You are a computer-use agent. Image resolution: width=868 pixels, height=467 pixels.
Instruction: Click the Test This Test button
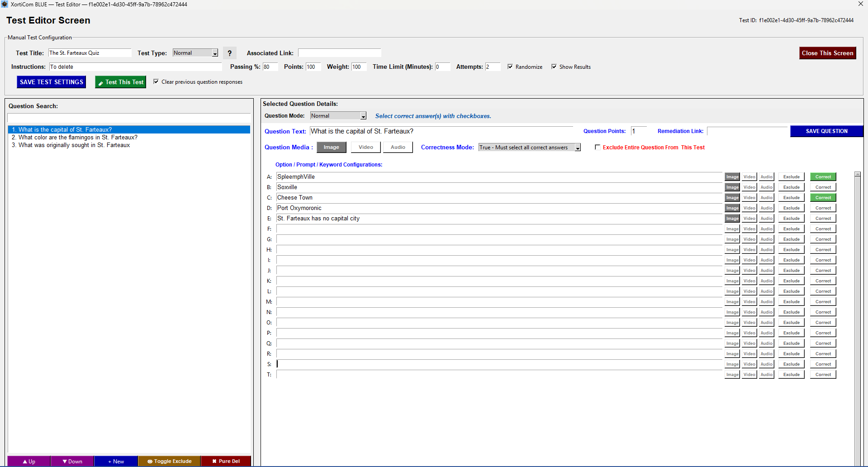pos(121,82)
